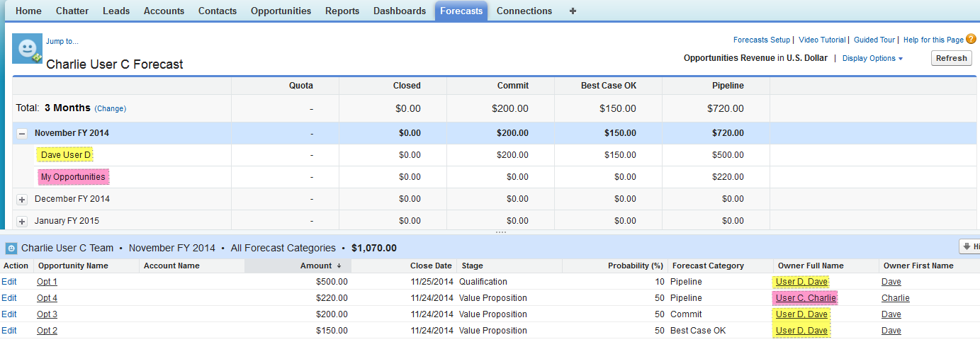Image resolution: width=980 pixels, height=342 pixels.
Task: Sort by Amount column header
Action: pos(298,266)
